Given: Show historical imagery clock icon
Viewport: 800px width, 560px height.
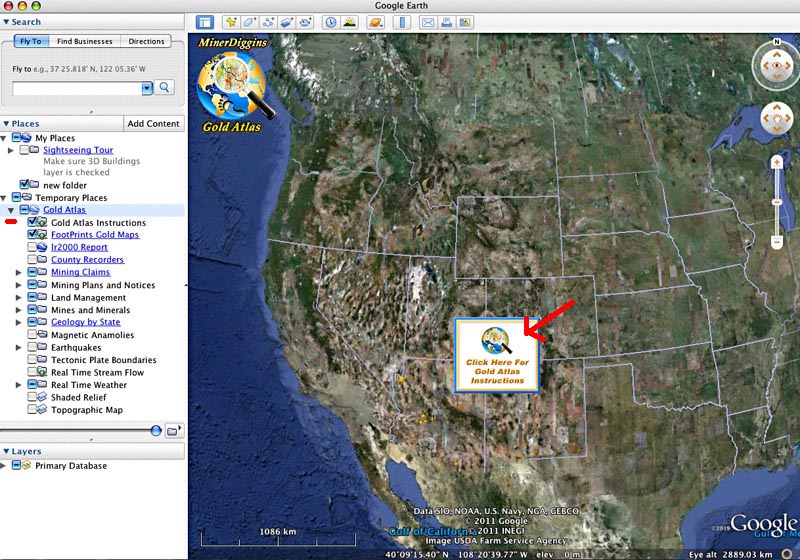Looking at the screenshot, I should (x=331, y=22).
